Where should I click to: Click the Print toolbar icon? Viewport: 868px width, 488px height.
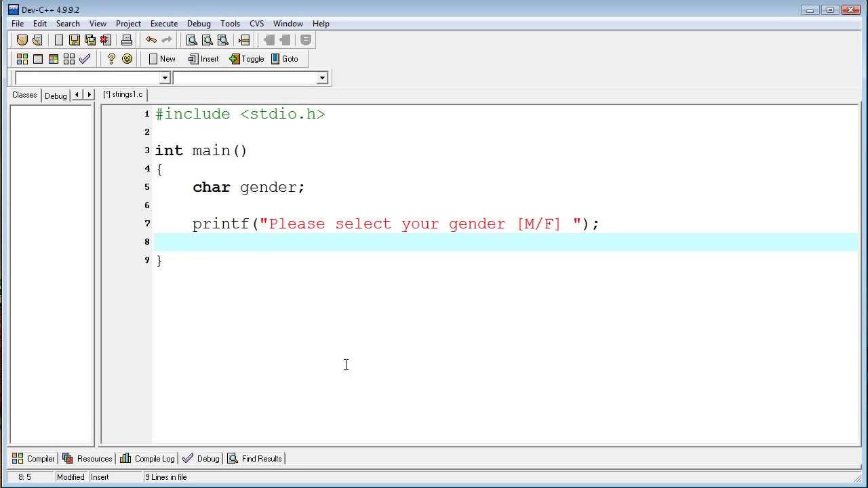[x=127, y=40]
